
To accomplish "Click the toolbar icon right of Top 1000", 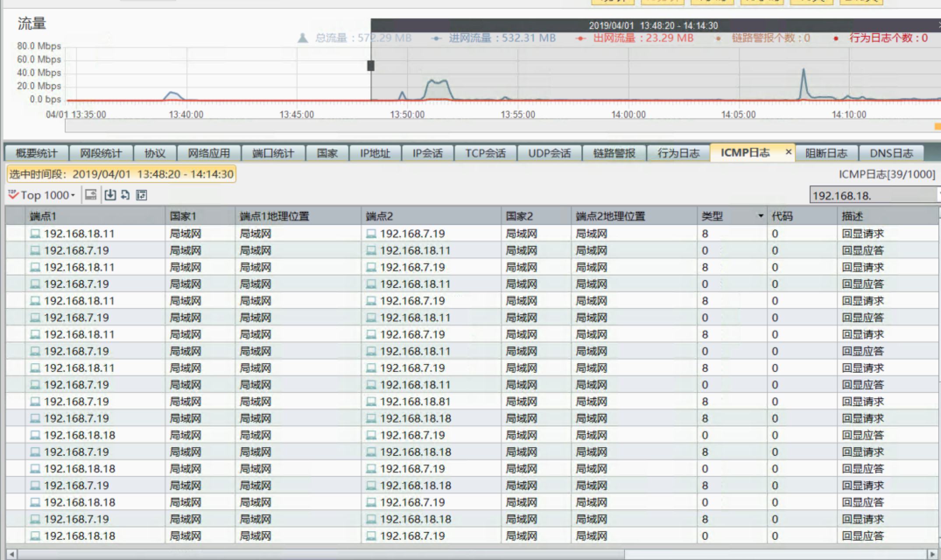I will [91, 195].
